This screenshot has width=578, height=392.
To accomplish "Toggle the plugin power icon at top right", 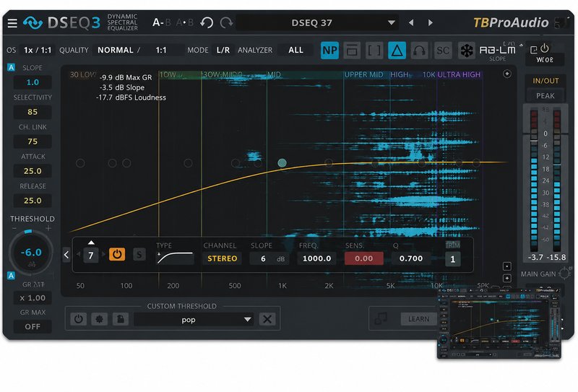I will click(545, 48).
